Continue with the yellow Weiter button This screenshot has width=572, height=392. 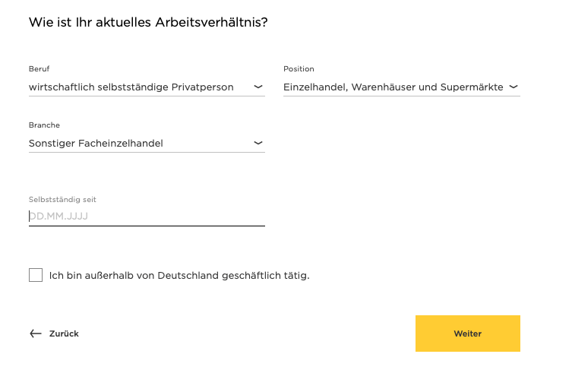(468, 334)
